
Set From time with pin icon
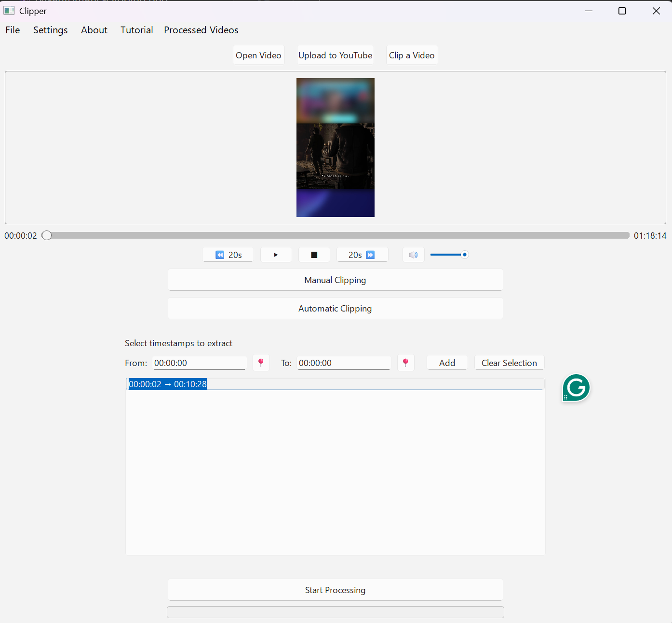click(261, 363)
